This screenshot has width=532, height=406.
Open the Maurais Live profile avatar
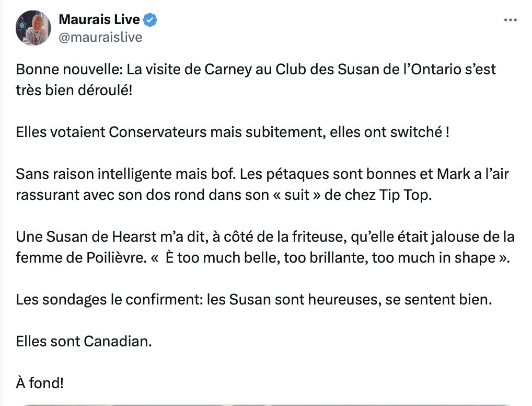pyautogui.click(x=33, y=28)
